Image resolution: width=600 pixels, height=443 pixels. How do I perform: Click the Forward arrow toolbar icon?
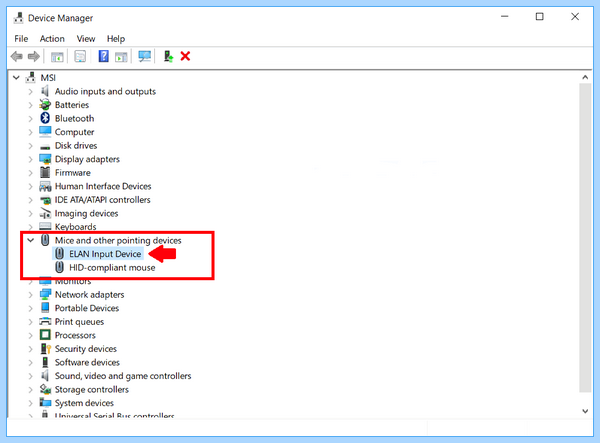[34, 57]
